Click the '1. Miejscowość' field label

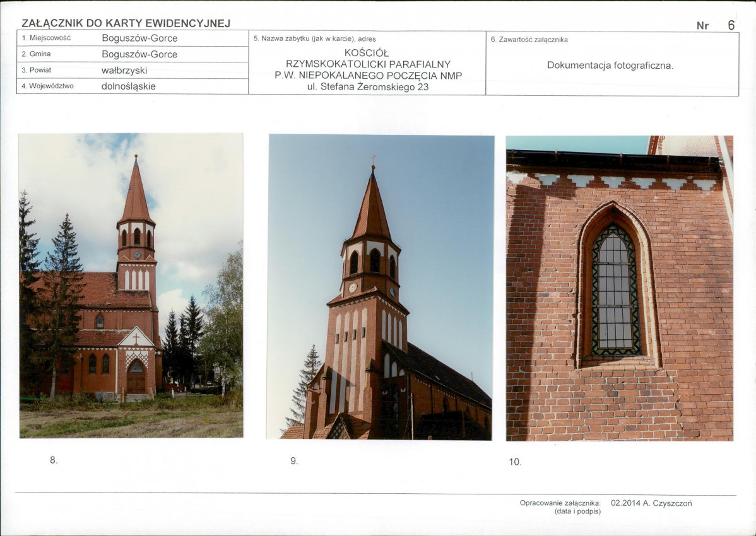click(x=46, y=38)
